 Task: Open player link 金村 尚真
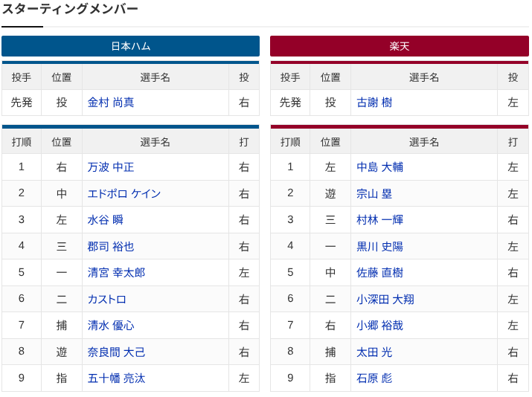(111, 103)
